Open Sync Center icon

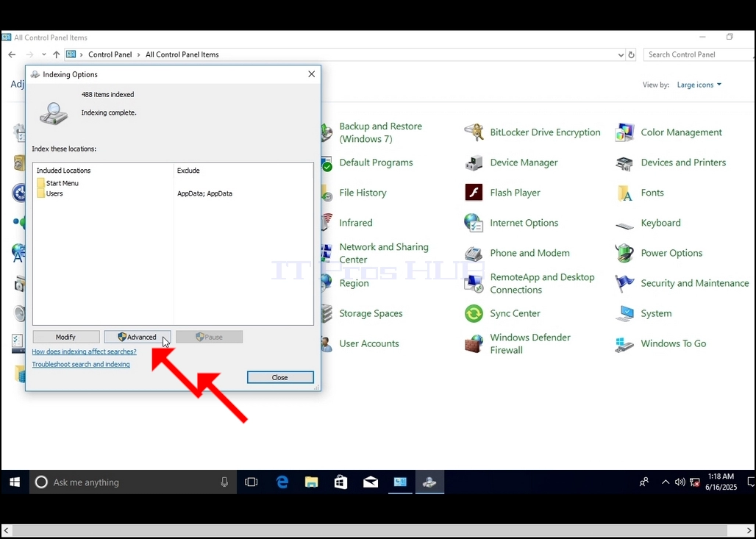(474, 313)
